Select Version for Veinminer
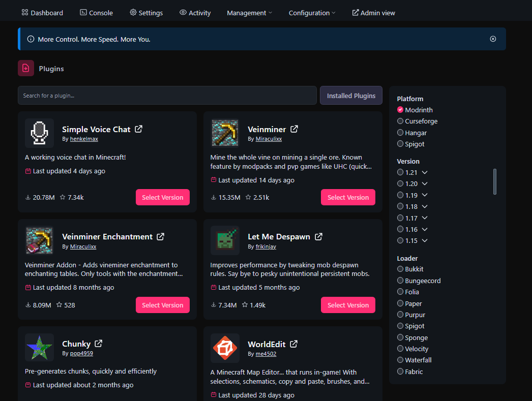The image size is (532, 401). pyautogui.click(x=348, y=197)
